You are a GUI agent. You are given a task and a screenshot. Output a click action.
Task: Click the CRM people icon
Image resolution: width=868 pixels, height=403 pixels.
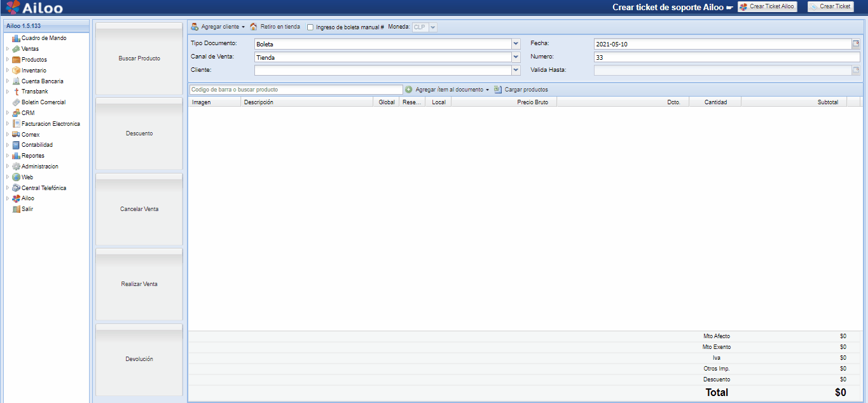(x=17, y=113)
